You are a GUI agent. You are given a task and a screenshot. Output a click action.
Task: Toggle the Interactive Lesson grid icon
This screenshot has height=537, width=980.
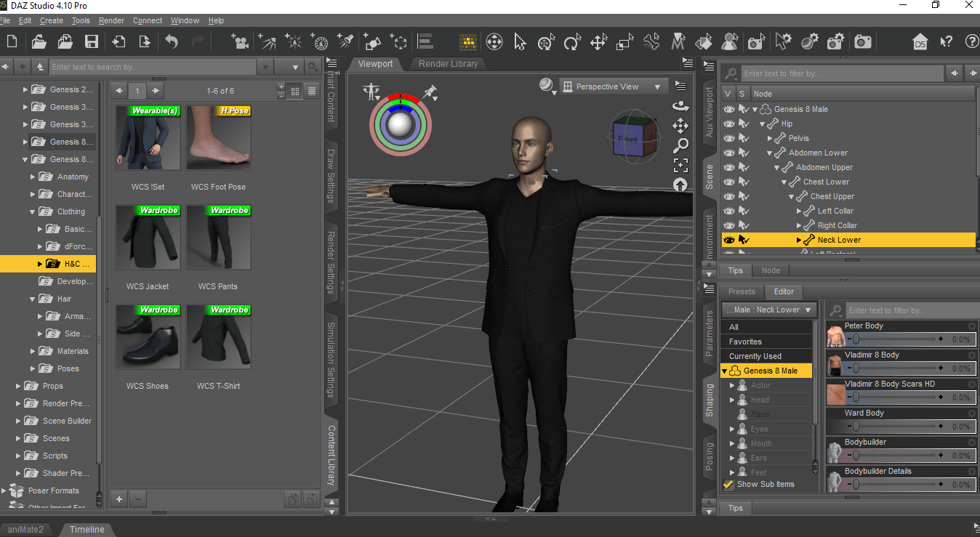click(x=467, y=41)
